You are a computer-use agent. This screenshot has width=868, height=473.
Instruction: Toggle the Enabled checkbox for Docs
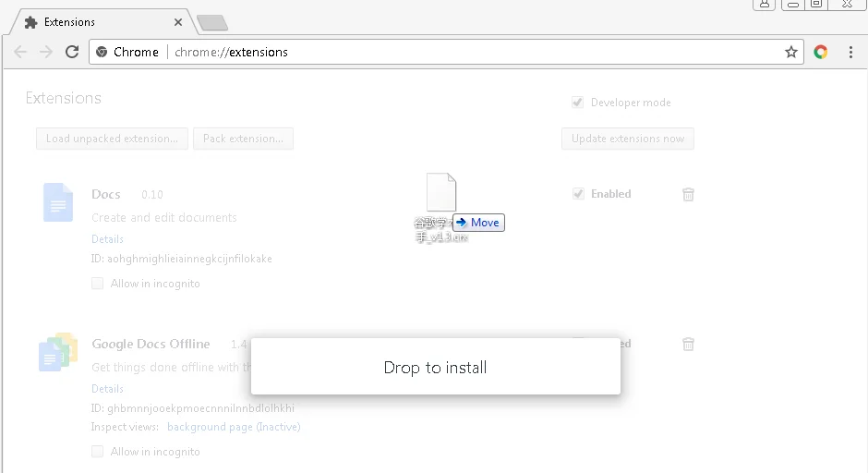click(578, 194)
